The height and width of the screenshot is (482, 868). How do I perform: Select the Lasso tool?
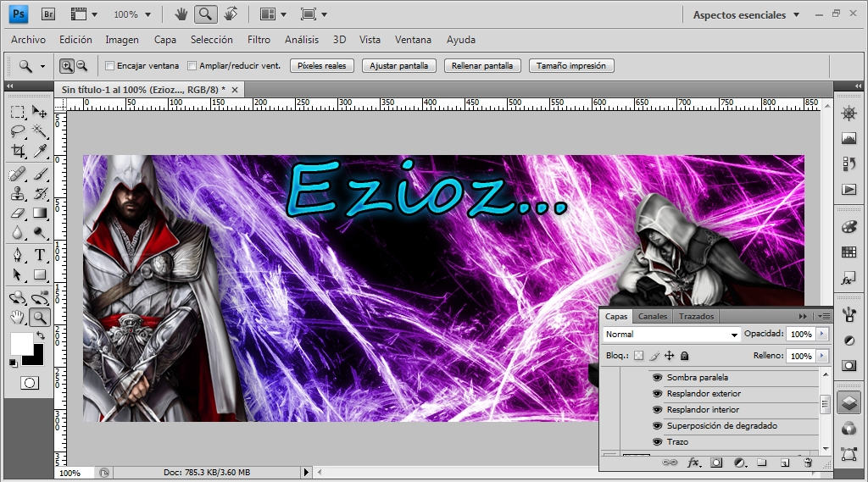click(x=18, y=131)
